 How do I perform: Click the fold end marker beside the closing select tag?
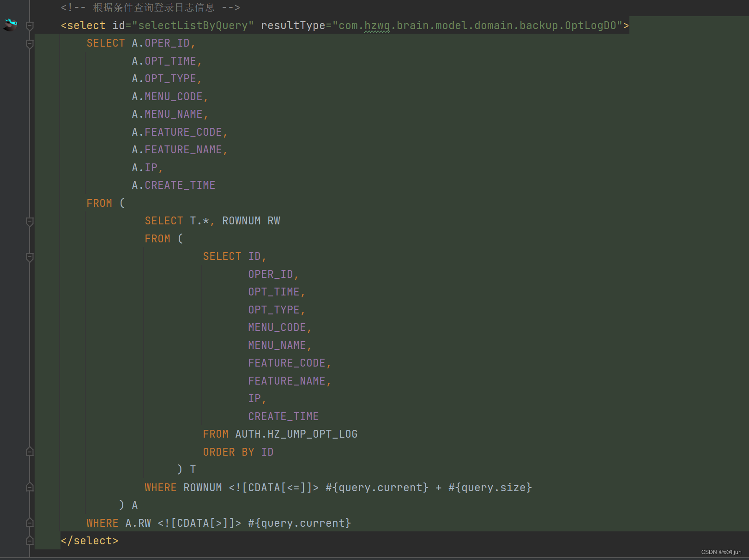pos(30,540)
